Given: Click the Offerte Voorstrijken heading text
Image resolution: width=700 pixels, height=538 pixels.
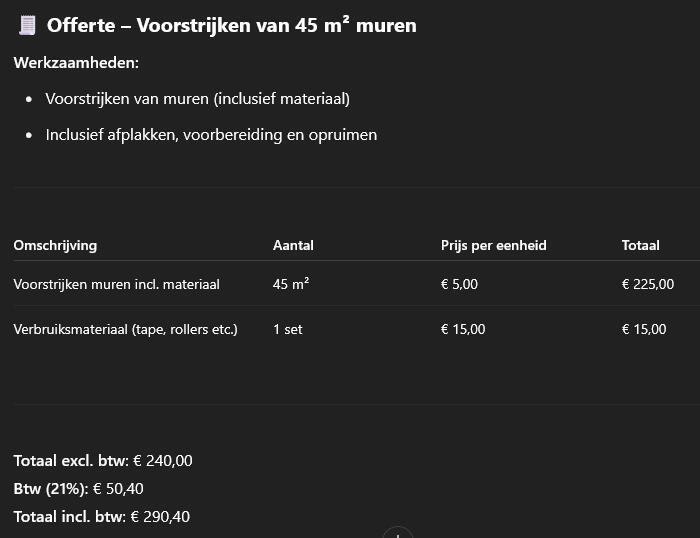Looking at the screenshot, I should pos(231,25).
